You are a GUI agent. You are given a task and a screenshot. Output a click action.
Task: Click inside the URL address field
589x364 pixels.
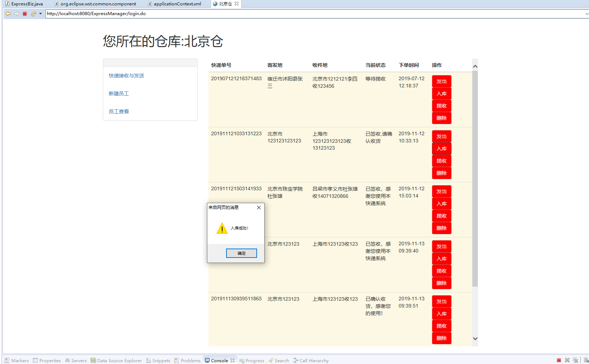coord(144,14)
